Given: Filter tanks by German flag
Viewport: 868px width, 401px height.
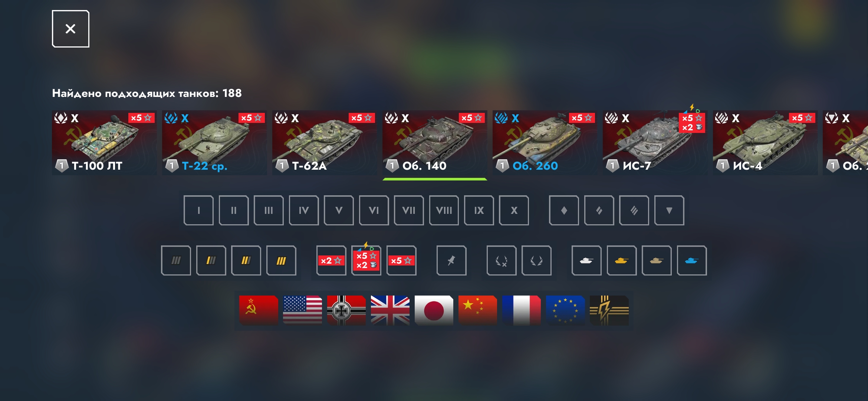Looking at the screenshot, I should click(x=346, y=310).
